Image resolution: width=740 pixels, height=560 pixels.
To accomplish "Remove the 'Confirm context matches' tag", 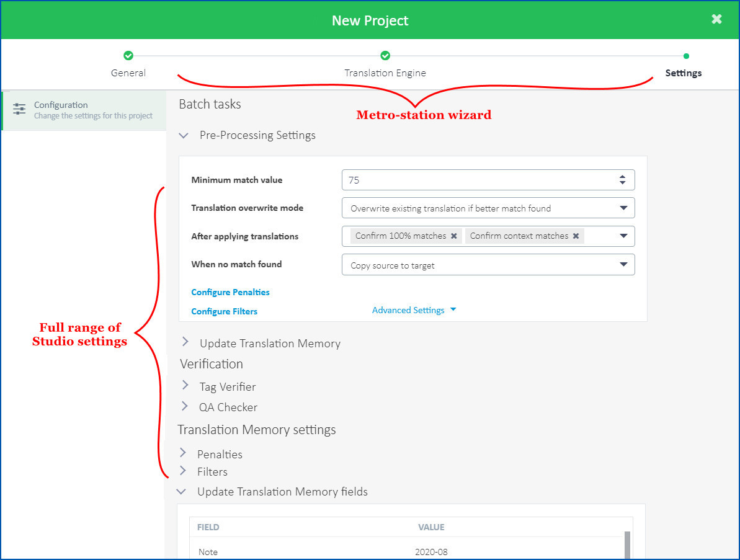I will (x=576, y=236).
